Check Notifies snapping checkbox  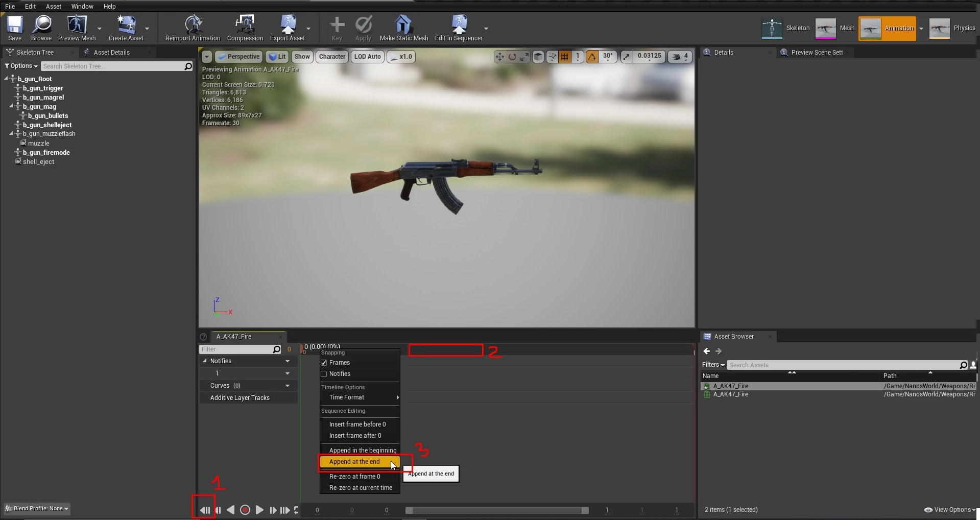tap(324, 374)
